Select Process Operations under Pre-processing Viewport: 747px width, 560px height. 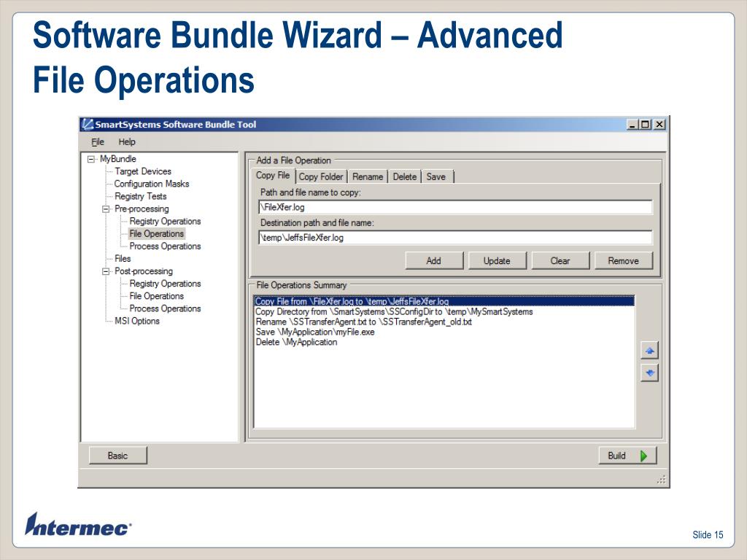(165, 246)
